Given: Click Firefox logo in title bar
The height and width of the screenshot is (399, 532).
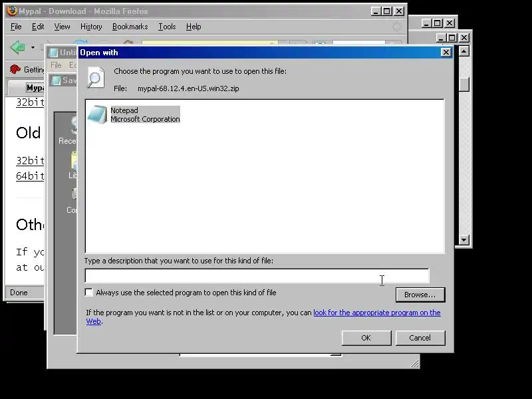Looking at the screenshot, I should click(12, 11).
